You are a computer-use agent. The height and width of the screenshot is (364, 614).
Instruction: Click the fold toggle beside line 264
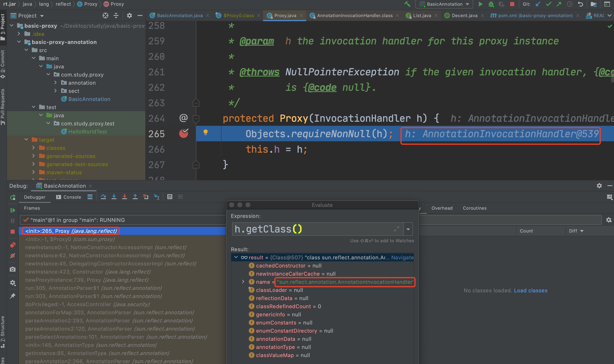pos(196,119)
